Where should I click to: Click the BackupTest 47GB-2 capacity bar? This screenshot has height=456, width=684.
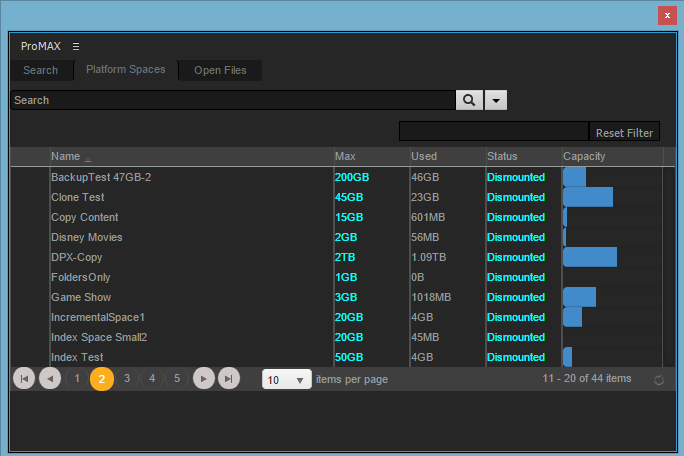click(575, 177)
